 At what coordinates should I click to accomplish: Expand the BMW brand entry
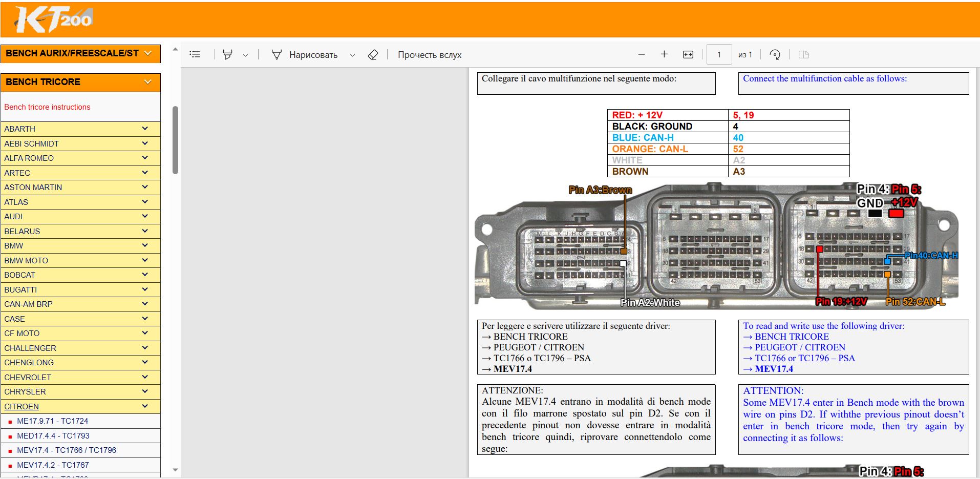[x=80, y=246]
